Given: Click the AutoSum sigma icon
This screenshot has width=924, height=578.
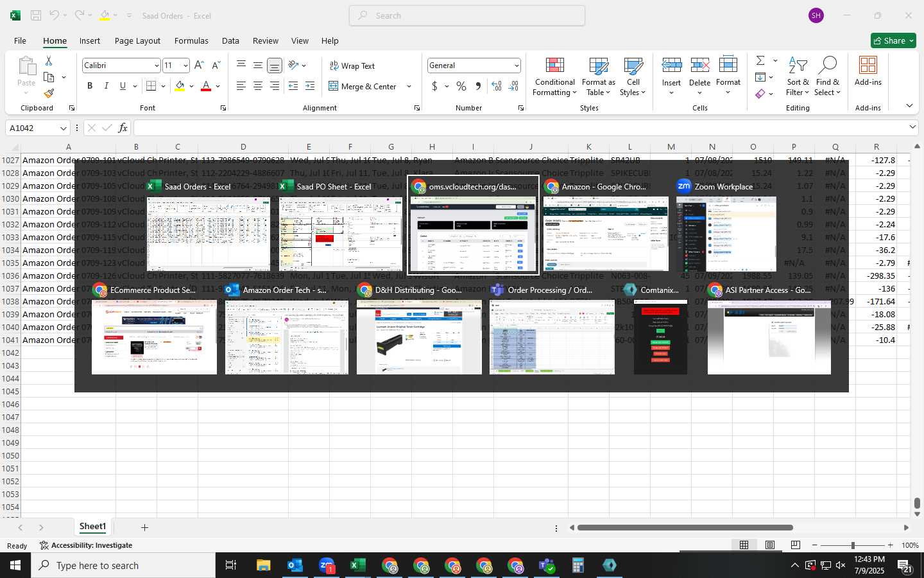Looking at the screenshot, I should click(x=760, y=60).
